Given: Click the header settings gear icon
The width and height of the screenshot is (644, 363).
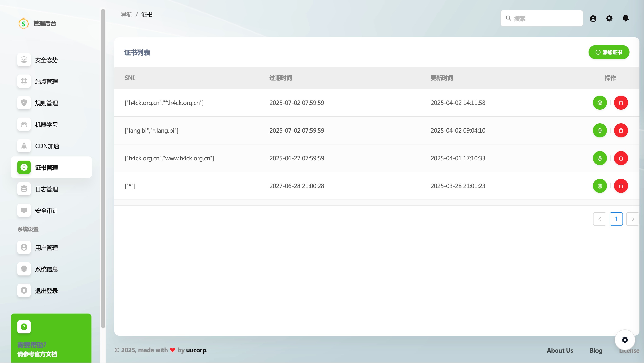Looking at the screenshot, I should [609, 18].
